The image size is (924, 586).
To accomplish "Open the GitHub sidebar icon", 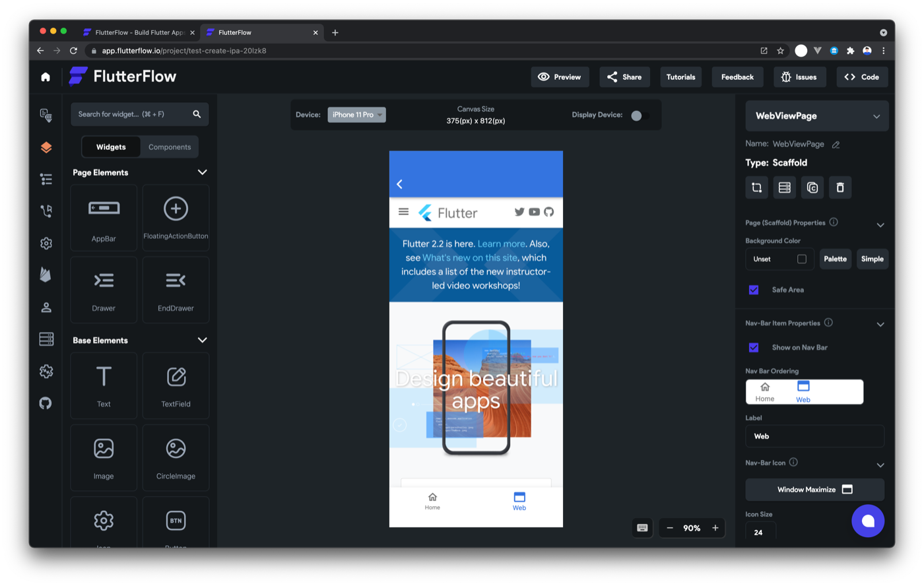I will 46,403.
